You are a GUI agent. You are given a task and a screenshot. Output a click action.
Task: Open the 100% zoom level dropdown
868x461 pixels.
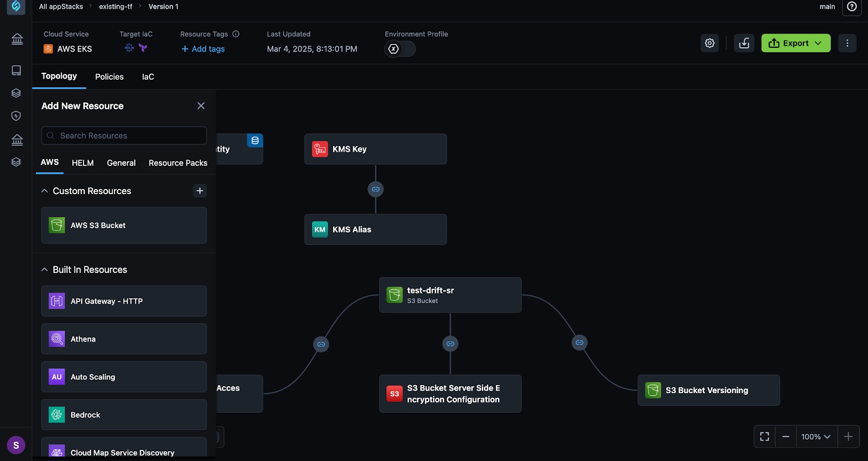[816, 437]
